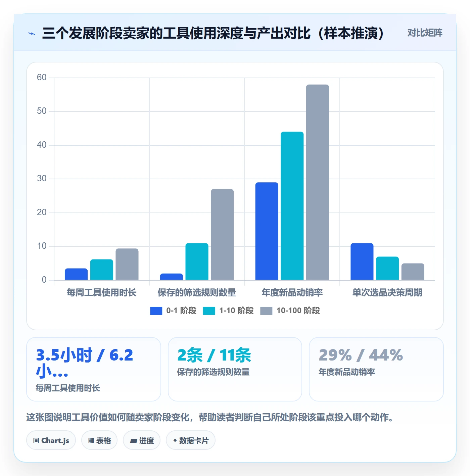Click the 1-10 阶段 bar for 保存的筛选规则数量
470x476 pixels.
pyautogui.click(x=197, y=261)
